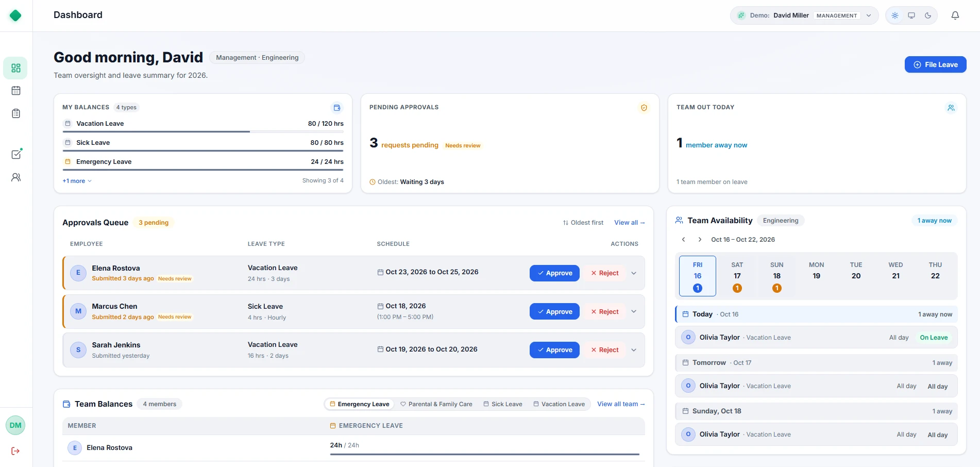Image resolution: width=980 pixels, height=467 pixels.
Task: Approve Sarah Jenkins's vacation leave
Action: (x=554, y=350)
